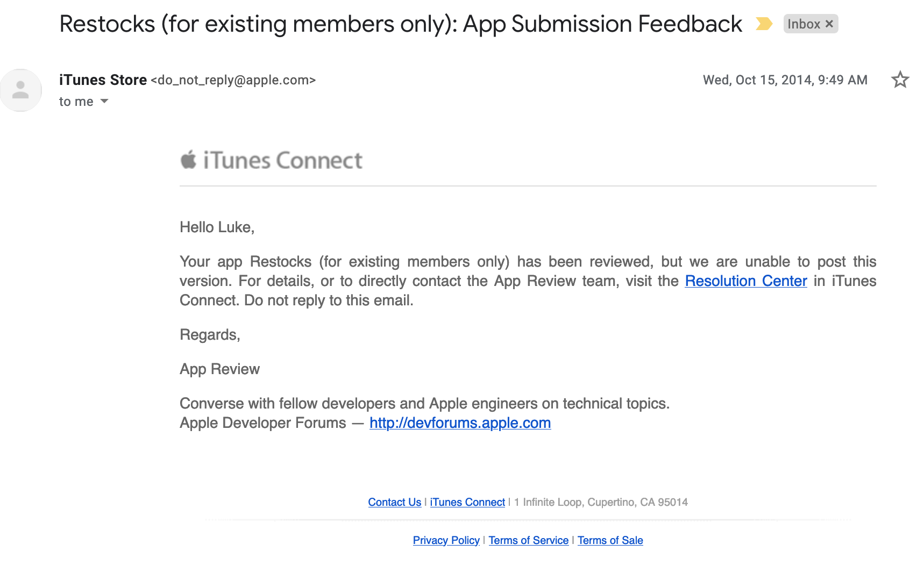
Task: Open the http://devforums.apple.com link
Action: coord(460,422)
